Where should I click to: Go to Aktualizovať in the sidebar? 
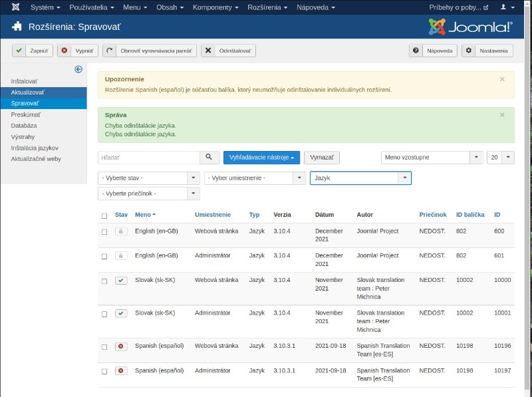[43, 92]
